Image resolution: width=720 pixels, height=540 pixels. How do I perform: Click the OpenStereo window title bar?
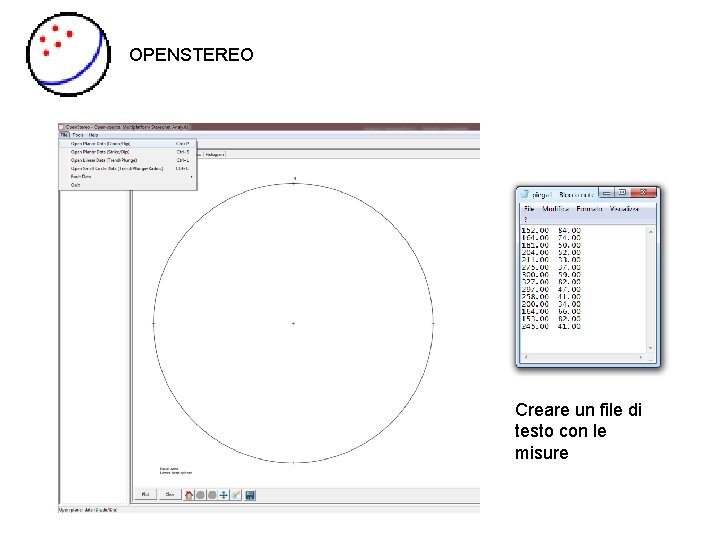point(269,127)
